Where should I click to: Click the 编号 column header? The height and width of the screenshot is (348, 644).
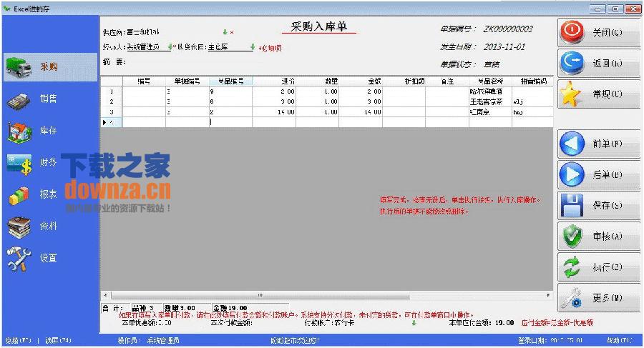pyautogui.click(x=144, y=81)
